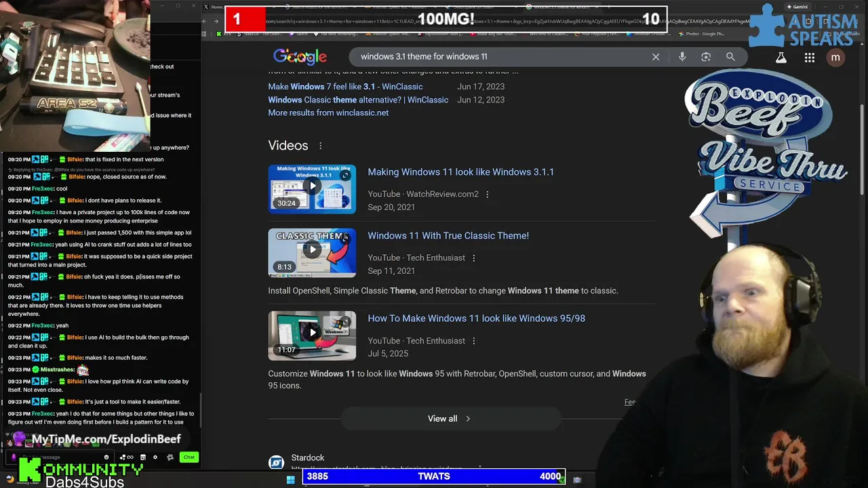Click the "Videos" section heading

click(x=288, y=146)
